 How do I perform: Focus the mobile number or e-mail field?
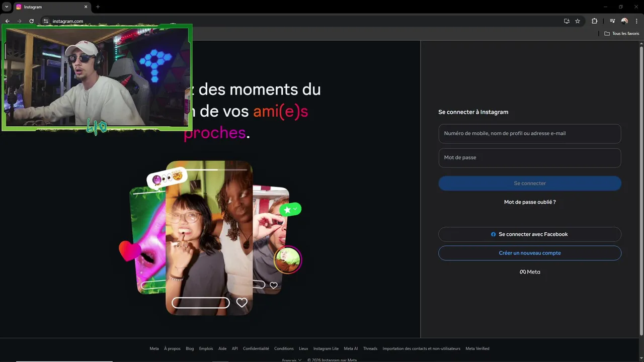(530, 134)
